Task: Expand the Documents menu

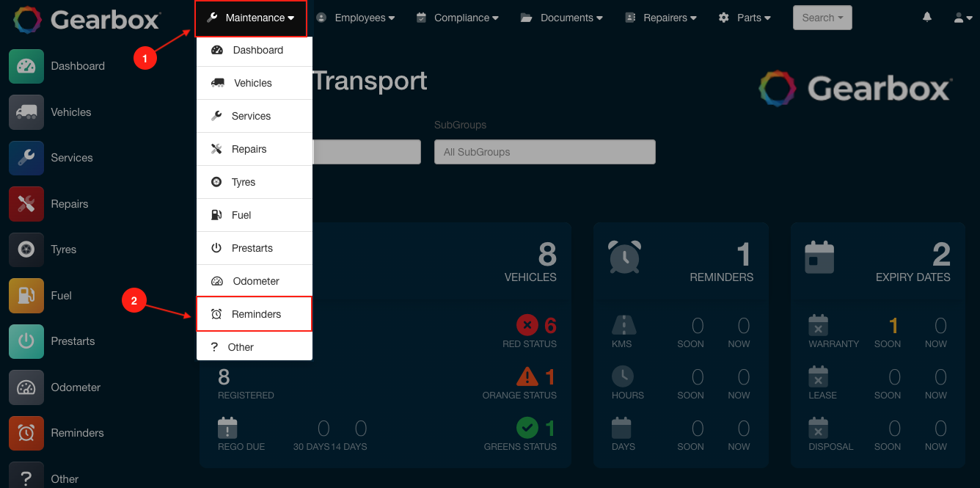Action: tap(562, 18)
